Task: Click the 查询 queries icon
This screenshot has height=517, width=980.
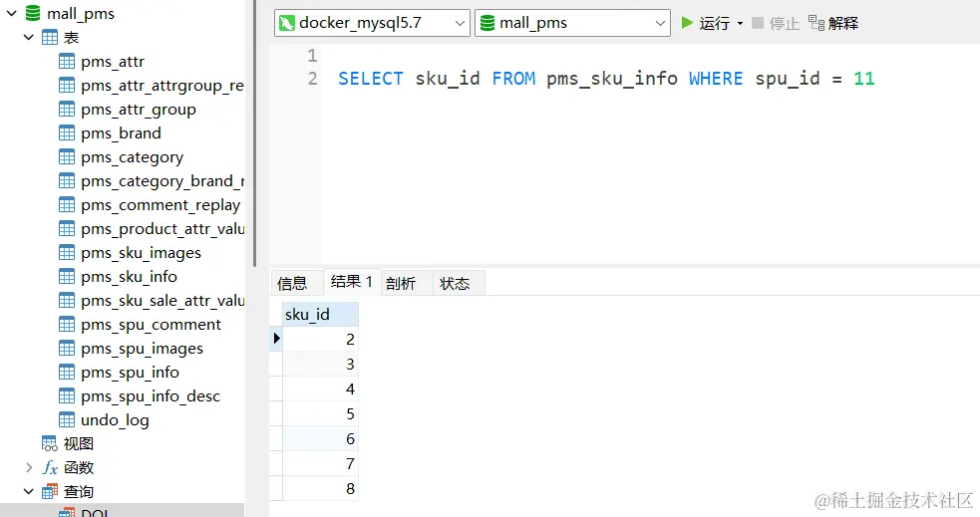Action: click(50, 491)
